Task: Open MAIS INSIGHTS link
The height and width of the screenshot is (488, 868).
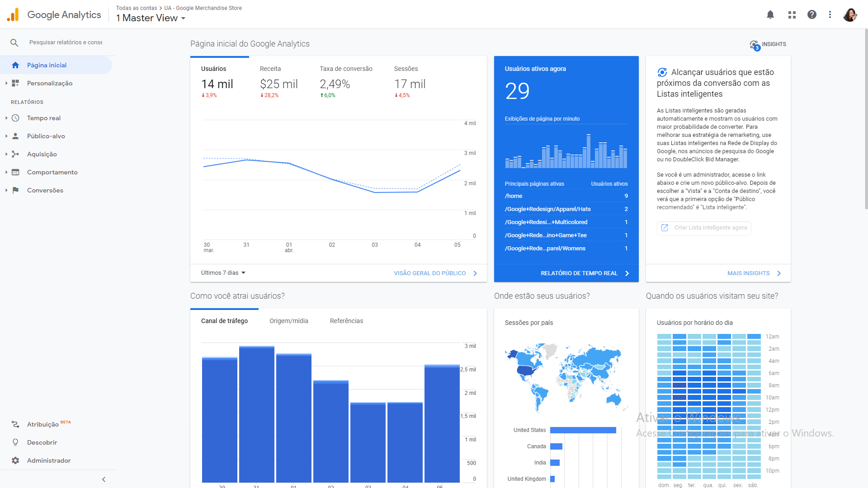Action: click(748, 273)
